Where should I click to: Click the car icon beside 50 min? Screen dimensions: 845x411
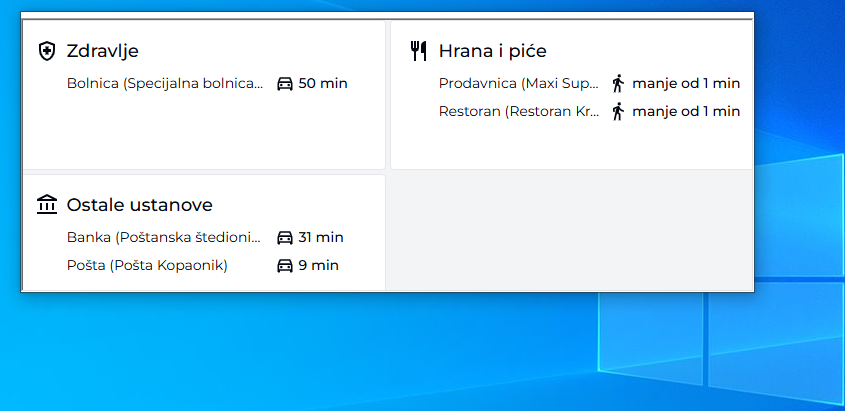click(x=285, y=84)
